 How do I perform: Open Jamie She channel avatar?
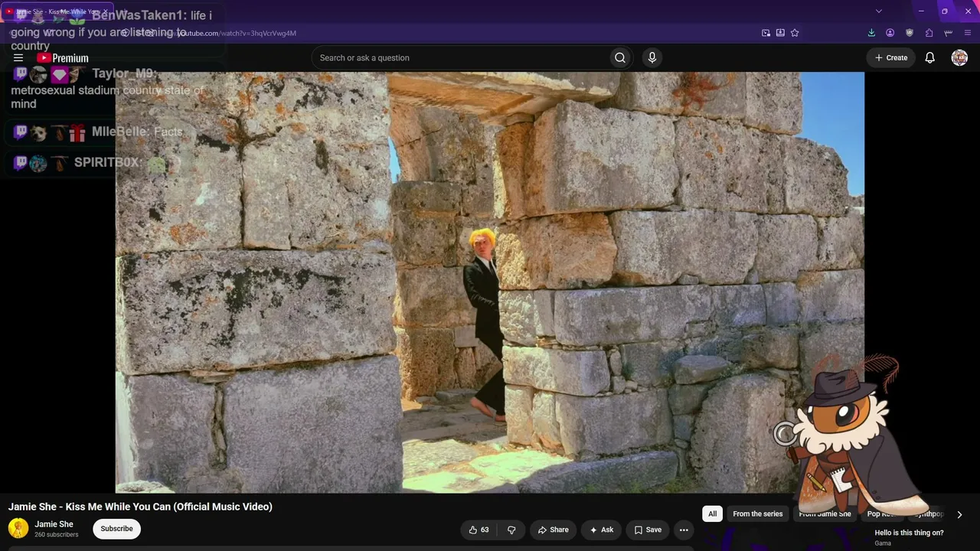point(18,528)
